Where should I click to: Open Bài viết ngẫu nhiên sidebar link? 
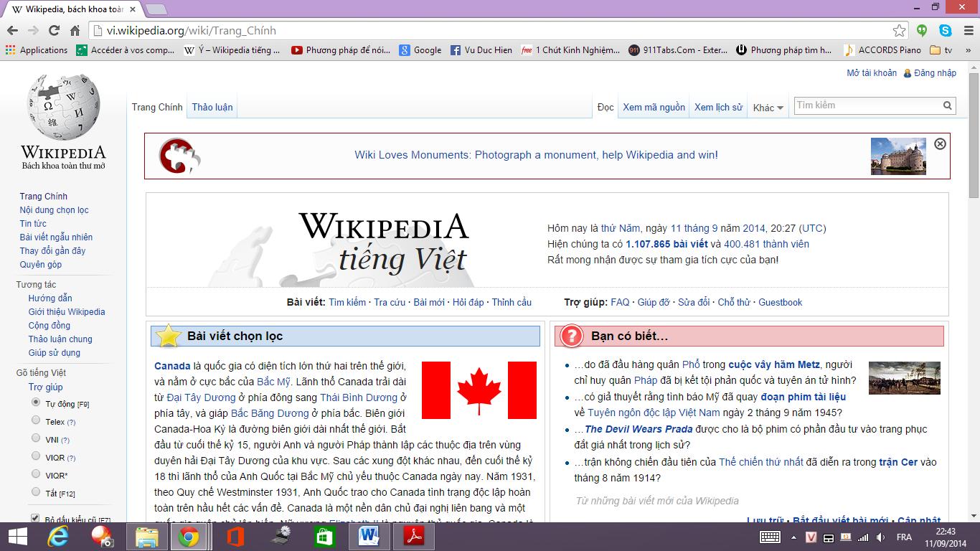point(56,237)
